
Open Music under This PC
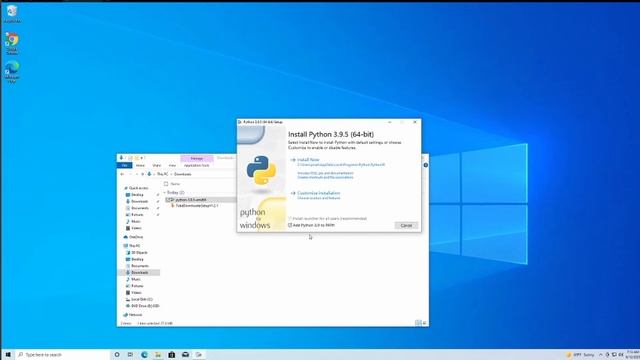(136, 279)
